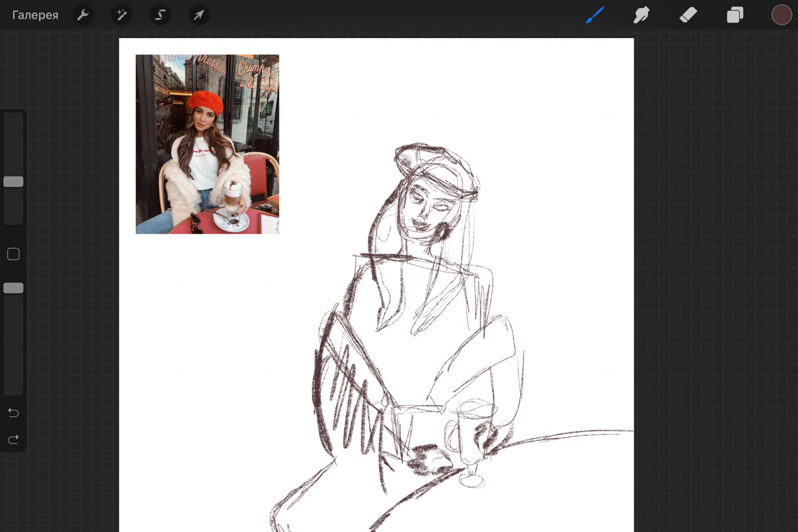Open the Adjustments magic wand menu

pos(122,15)
